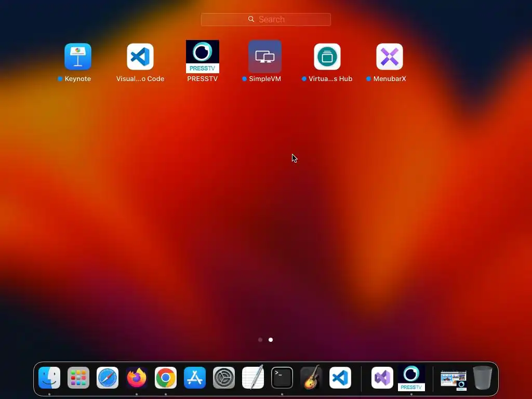Open GarageBand from the Dock

(x=311, y=377)
